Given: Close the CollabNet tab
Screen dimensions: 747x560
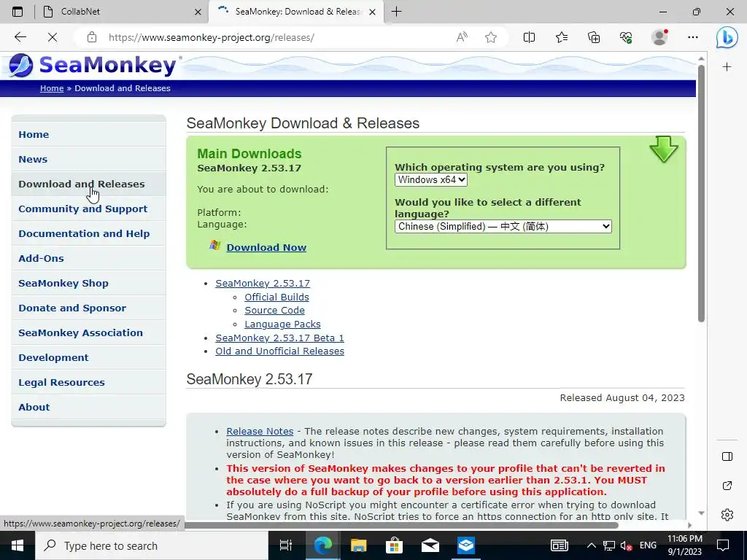Looking at the screenshot, I should 198,12.
